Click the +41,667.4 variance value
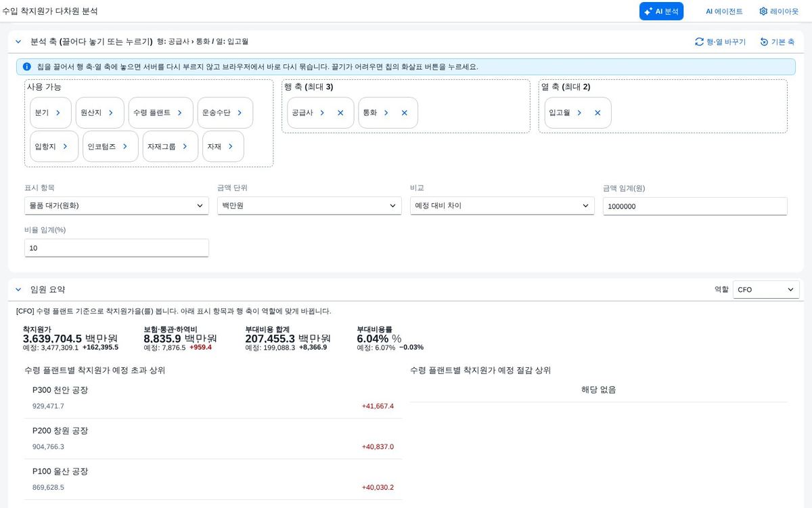Viewport: 812px width, 508px height. coord(378,406)
